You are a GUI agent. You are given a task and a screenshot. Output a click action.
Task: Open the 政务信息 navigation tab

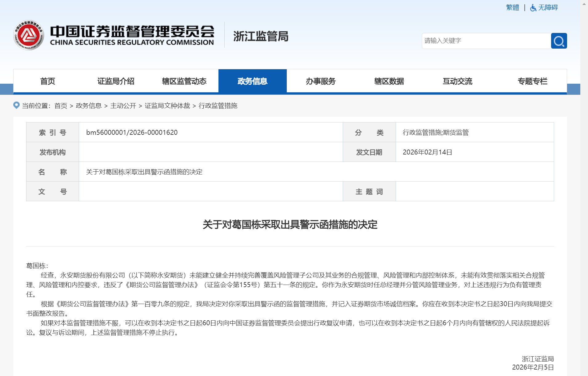[x=252, y=81]
